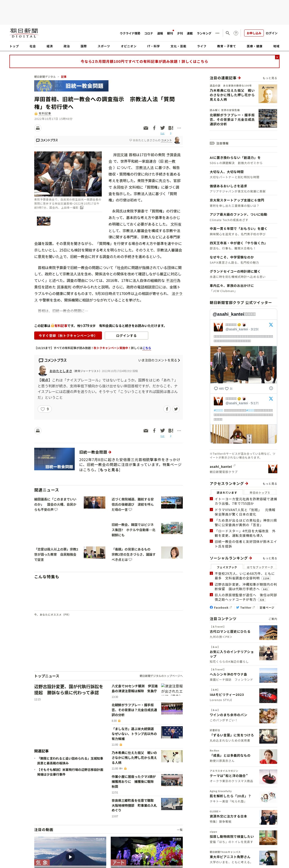The width and height of the screenshot is (289, 868).
Task: Expand いま注目のコメントを見る chevron
Action: pyautogui.click(x=179, y=360)
